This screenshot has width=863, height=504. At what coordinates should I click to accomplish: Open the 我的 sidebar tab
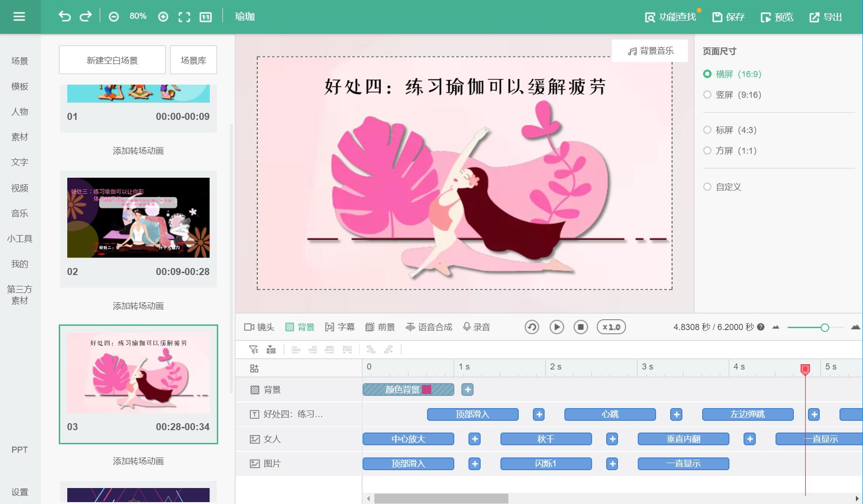[x=20, y=264]
